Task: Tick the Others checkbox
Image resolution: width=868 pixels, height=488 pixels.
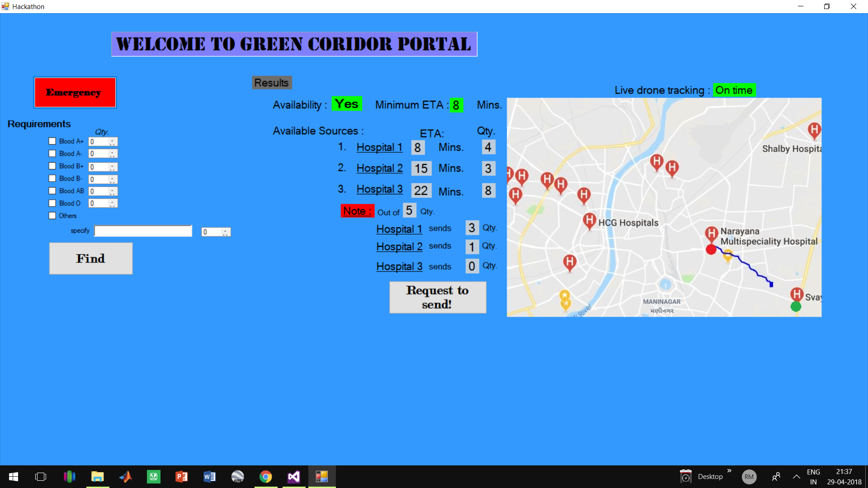Action: click(52, 216)
